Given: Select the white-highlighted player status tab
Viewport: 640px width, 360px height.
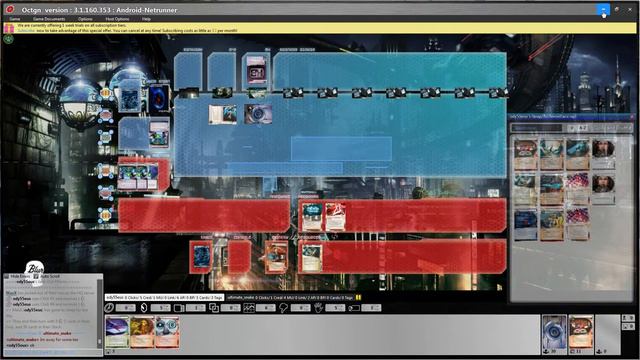Looking at the screenshot, I should (x=164, y=298).
